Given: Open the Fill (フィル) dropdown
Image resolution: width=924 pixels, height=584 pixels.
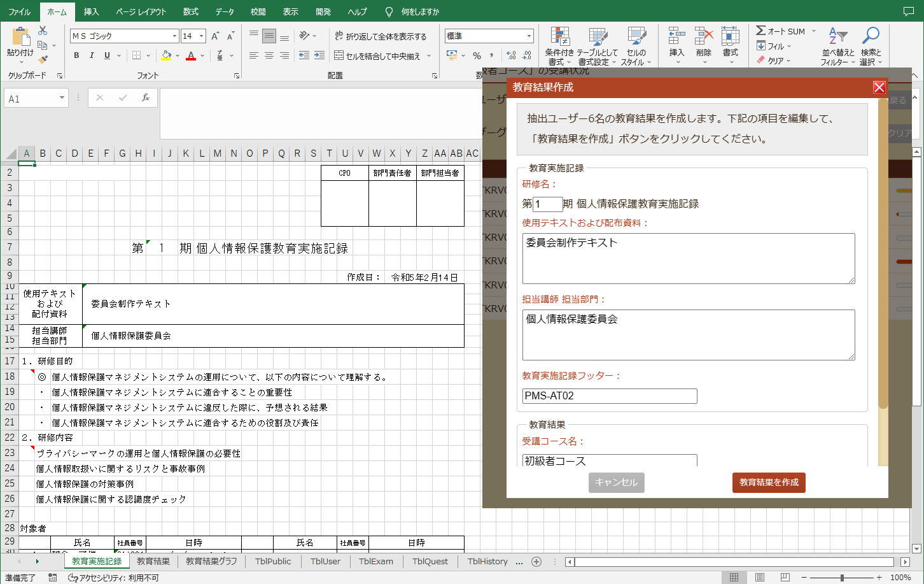Looking at the screenshot, I should pos(774,46).
